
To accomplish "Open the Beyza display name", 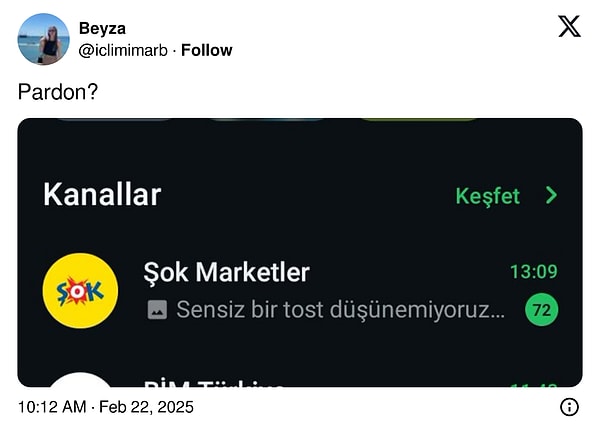I will click(x=102, y=28).
